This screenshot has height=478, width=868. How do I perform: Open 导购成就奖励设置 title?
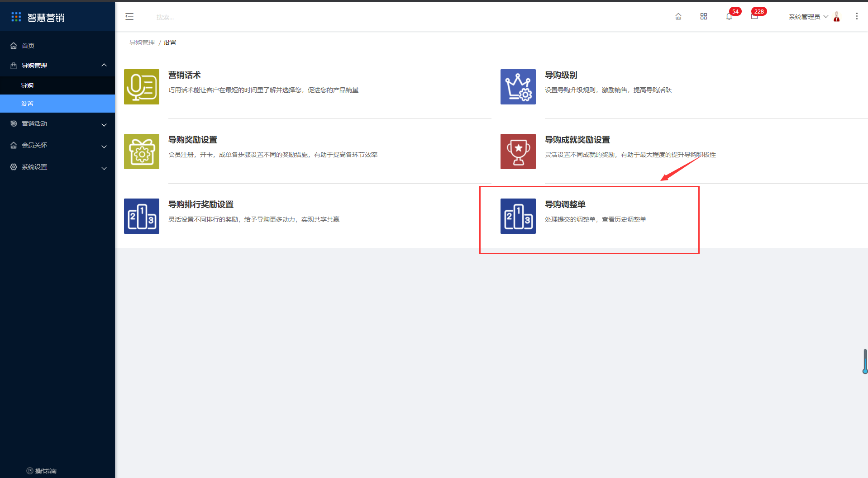pos(577,140)
